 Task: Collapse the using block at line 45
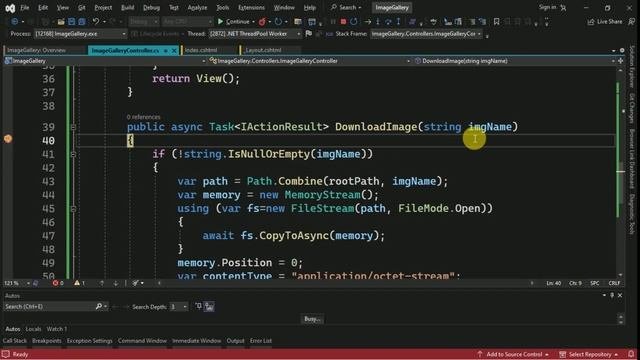[73, 209]
